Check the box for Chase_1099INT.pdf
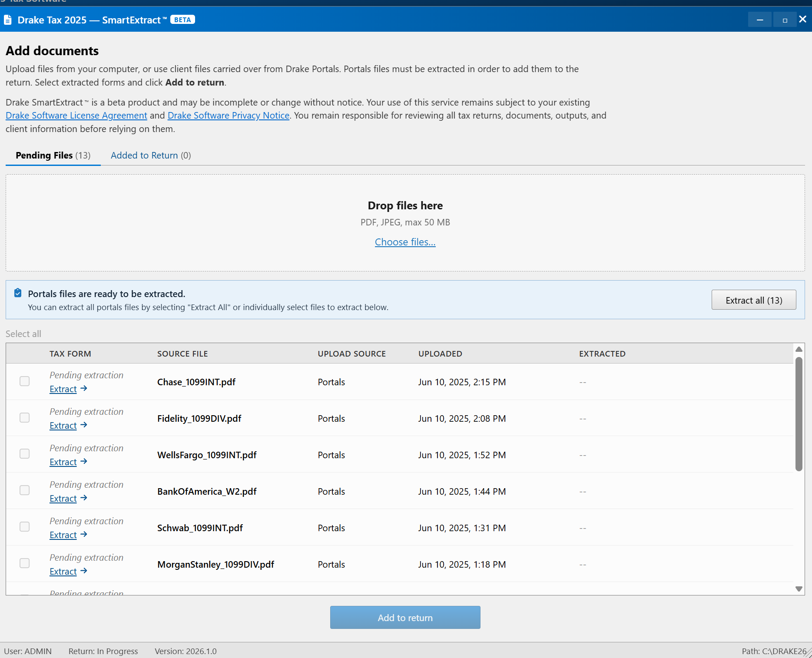Image resolution: width=812 pixels, height=658 pixels. (x=25, y=381)
